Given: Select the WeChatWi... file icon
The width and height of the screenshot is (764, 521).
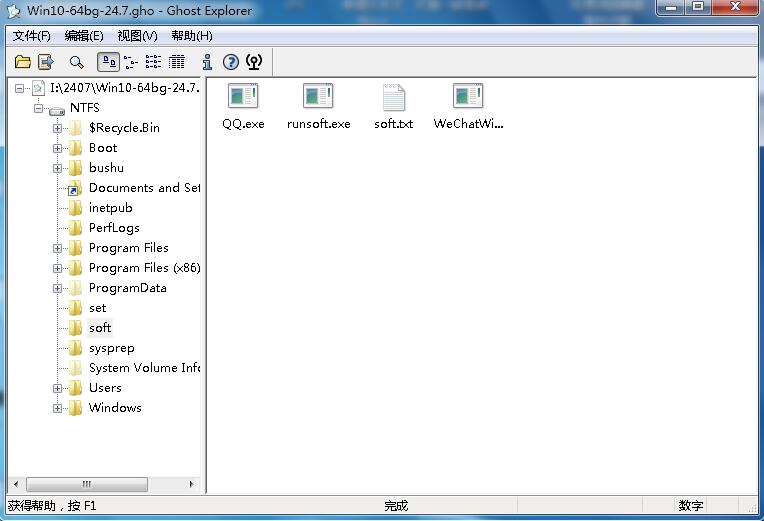Looking at the screenshot, I should click(x=468, y=96).
